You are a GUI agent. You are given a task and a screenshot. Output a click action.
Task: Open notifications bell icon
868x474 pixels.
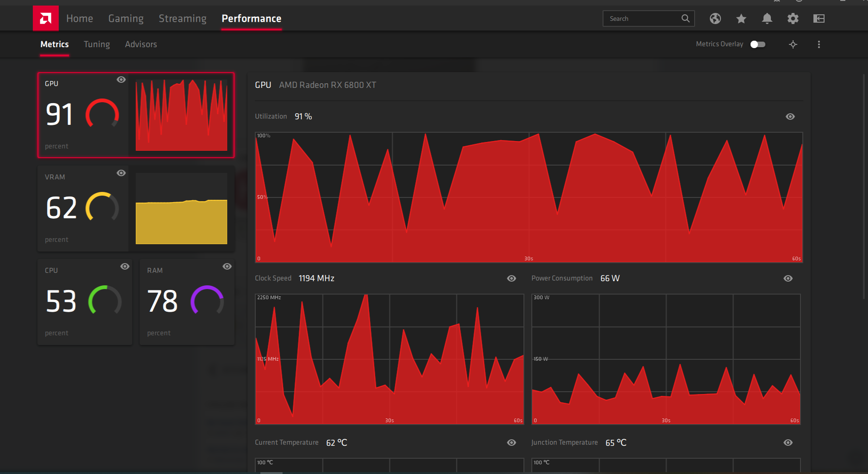pyautogui.click(x=767, y=18)
